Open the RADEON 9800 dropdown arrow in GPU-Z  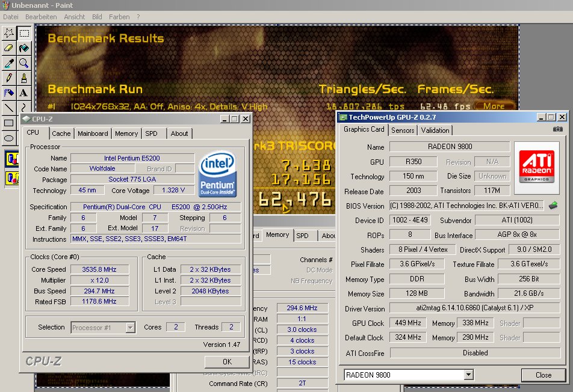[468, 375]
